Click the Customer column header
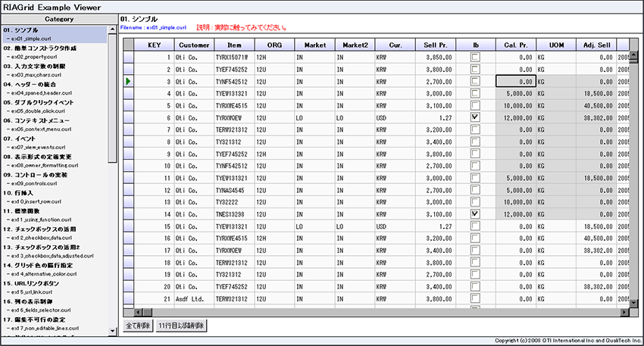 (194, 45)
